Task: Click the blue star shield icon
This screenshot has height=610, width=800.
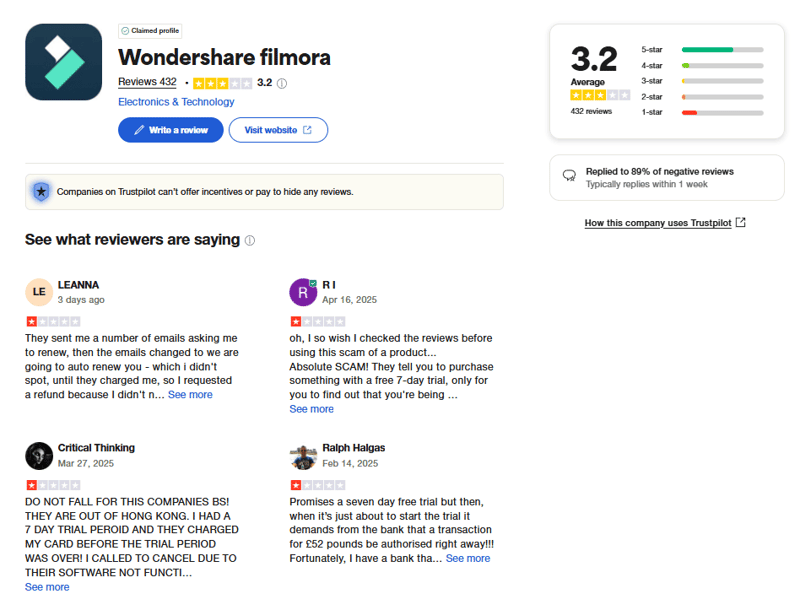Action: (41, 191)
